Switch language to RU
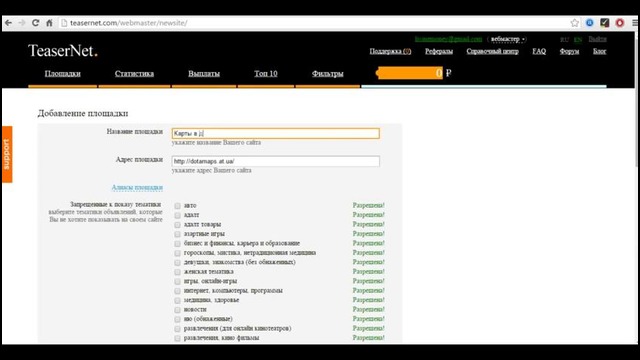Image resolution: width=640 pixels, height=360 pixels. pos(564,40)
